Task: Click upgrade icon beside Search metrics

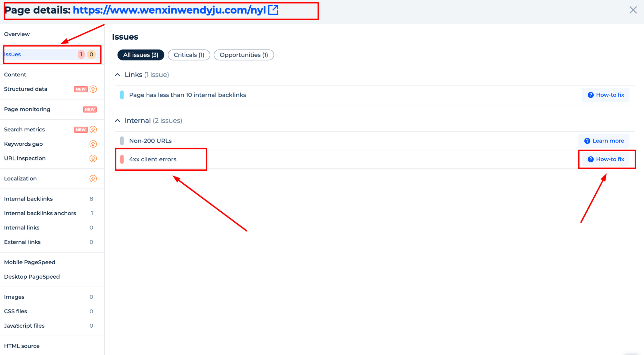Action: (93, 130)
